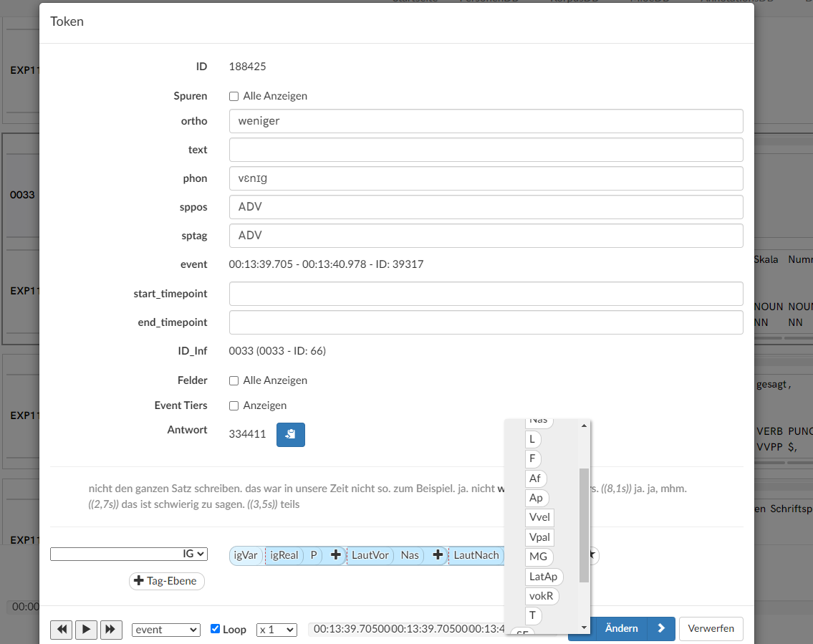Select L in the tag popup list
Screen dimensions: 813x644
(532, 439)
